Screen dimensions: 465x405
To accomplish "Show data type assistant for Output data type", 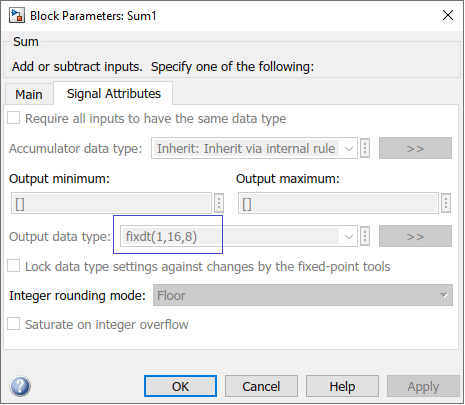I will tap(415, 236).
